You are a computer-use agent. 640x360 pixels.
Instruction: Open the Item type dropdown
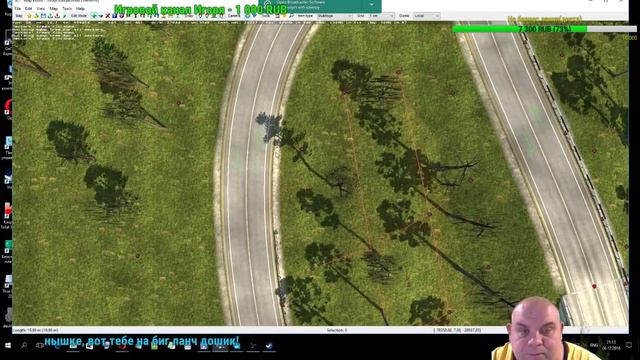[x=335, y=16]
